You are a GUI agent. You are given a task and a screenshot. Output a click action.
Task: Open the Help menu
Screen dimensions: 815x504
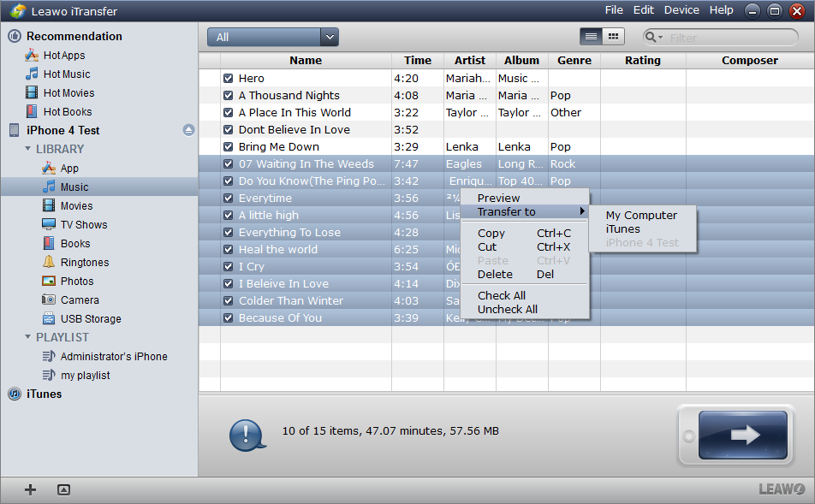point(722,10)
